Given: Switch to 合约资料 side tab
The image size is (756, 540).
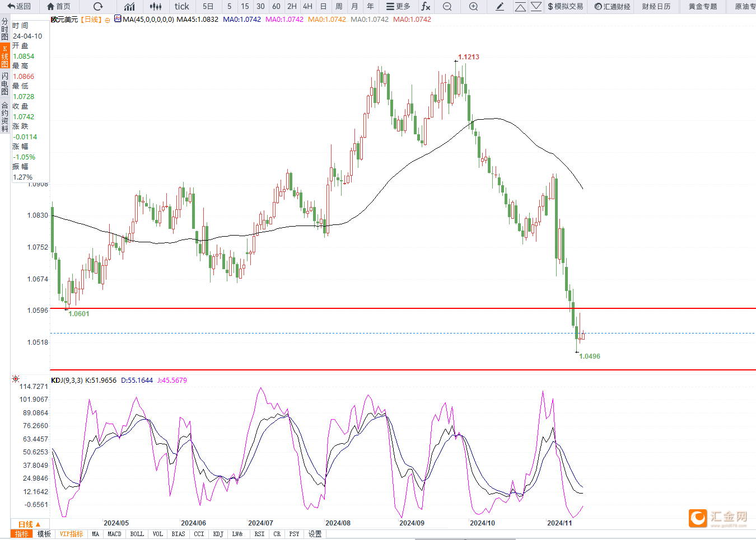Looking at the screenshot, I should 5,117.
